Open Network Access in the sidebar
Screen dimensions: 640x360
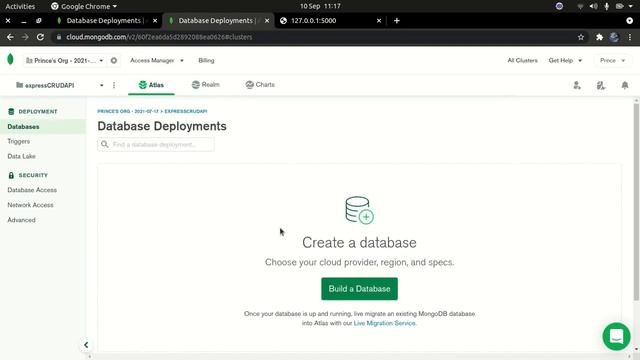(x=30, y=205)
